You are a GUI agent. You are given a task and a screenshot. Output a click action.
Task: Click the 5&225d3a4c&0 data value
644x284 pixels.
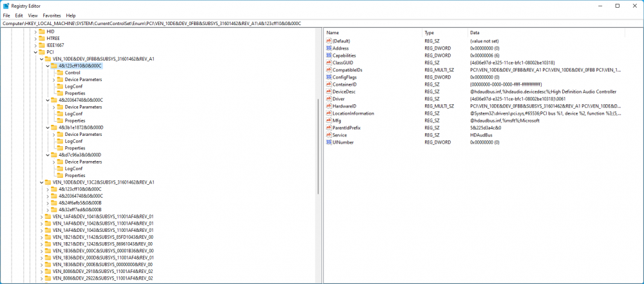click(486, 128)
